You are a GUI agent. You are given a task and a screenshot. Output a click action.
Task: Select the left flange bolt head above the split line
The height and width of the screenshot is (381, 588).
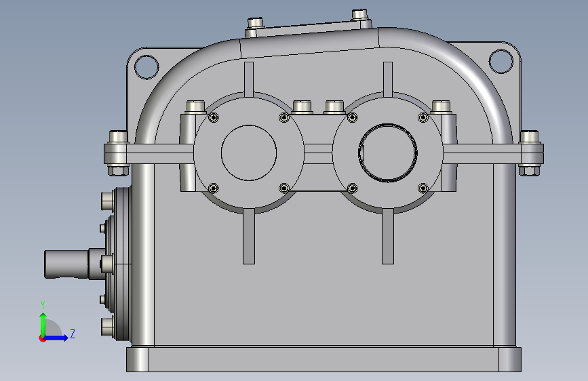click(118, 136)
